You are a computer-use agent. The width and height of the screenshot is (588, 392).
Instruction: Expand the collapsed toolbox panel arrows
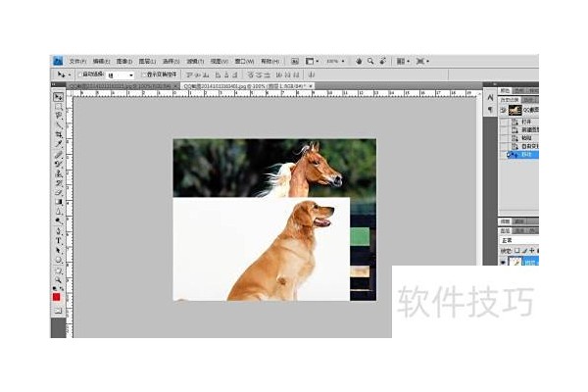point(53,85)
